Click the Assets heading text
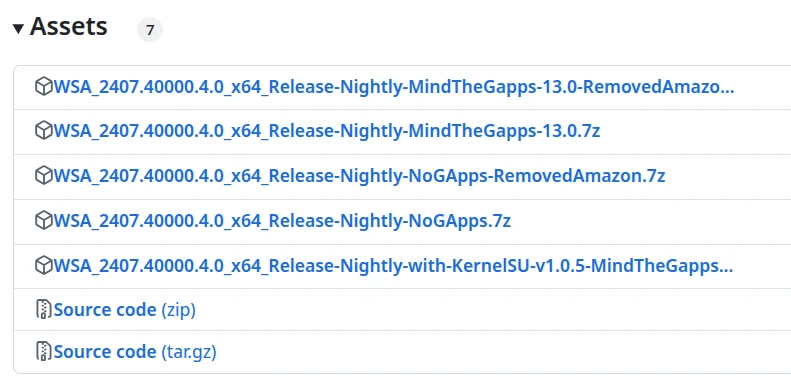This screenshot has width=791, height=387. coord(69,26)
